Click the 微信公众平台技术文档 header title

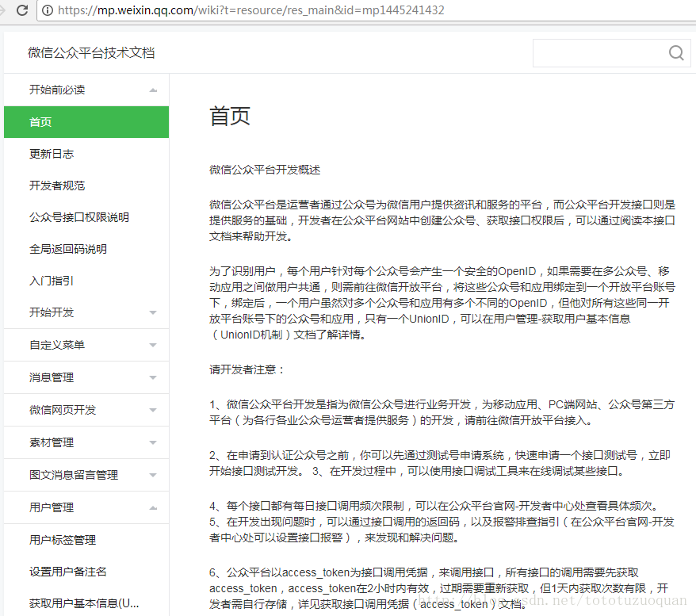click(x=91, y=53)
